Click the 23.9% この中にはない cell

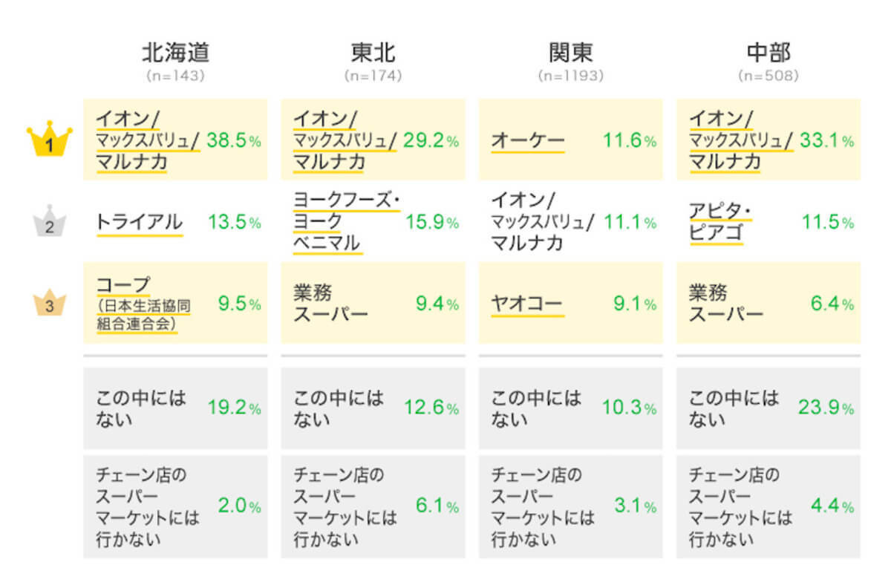pos(826,408)
